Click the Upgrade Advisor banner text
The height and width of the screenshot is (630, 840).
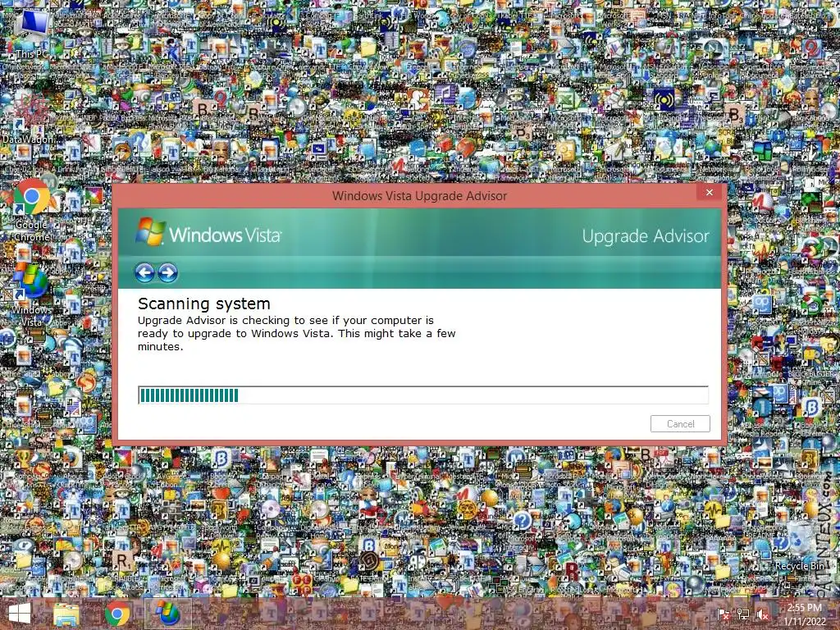pyautogui.click(x=646, y=236)
